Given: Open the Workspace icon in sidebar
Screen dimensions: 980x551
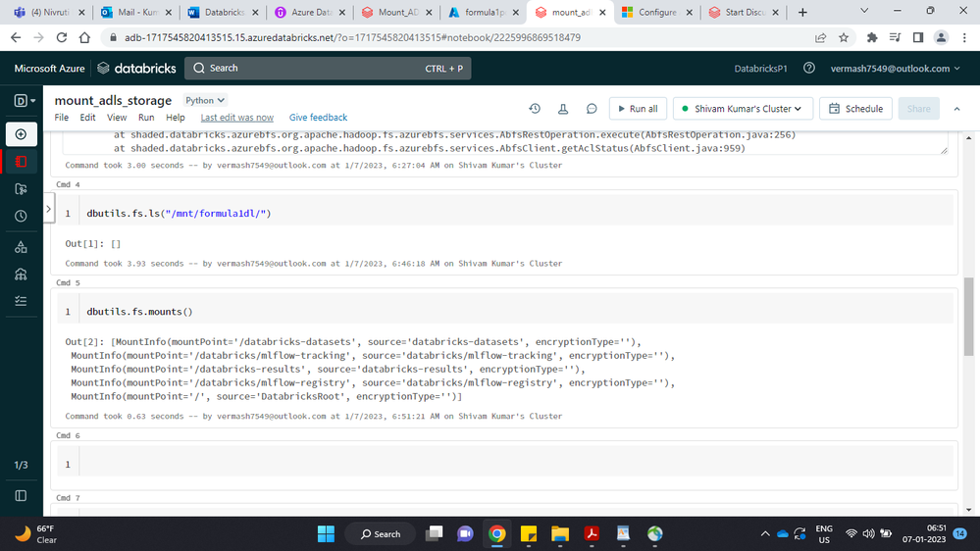Looking at the screenshot, I should click(x=21, y=162).
